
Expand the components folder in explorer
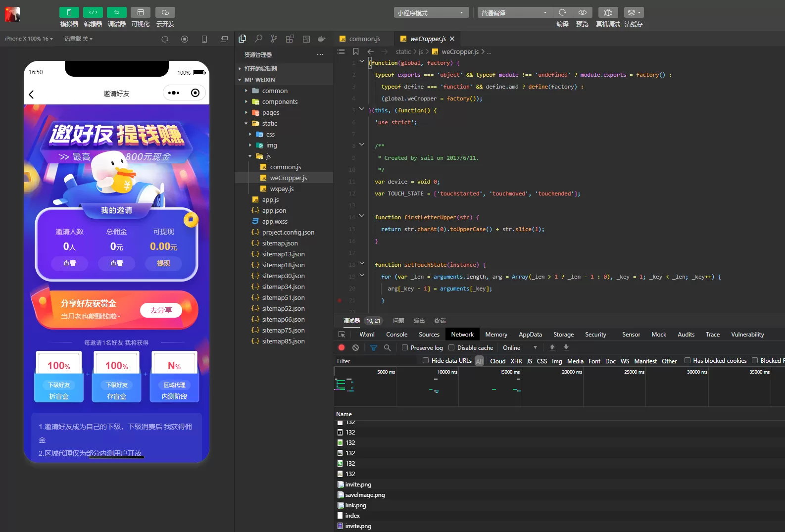280,102
